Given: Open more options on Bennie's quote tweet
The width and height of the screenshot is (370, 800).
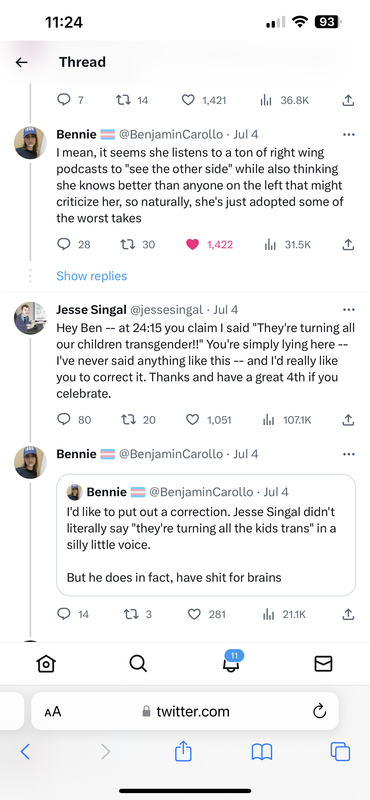Looking at the screenshot, I should tap(349, 454).
